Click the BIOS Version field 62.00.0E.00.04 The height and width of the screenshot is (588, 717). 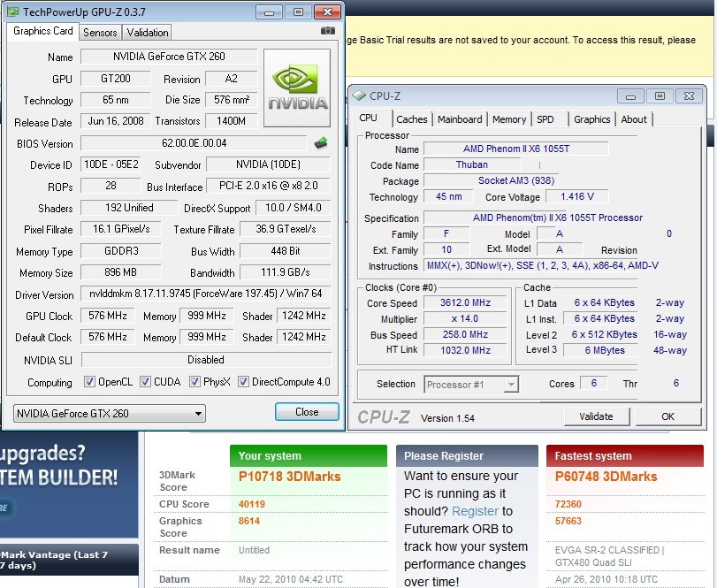tap(195, 143)
